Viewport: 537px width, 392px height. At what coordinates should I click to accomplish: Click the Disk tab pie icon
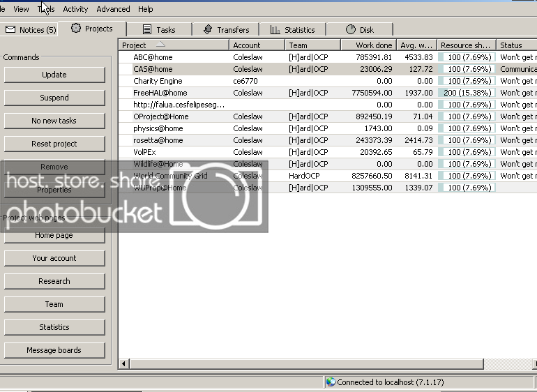351,30
